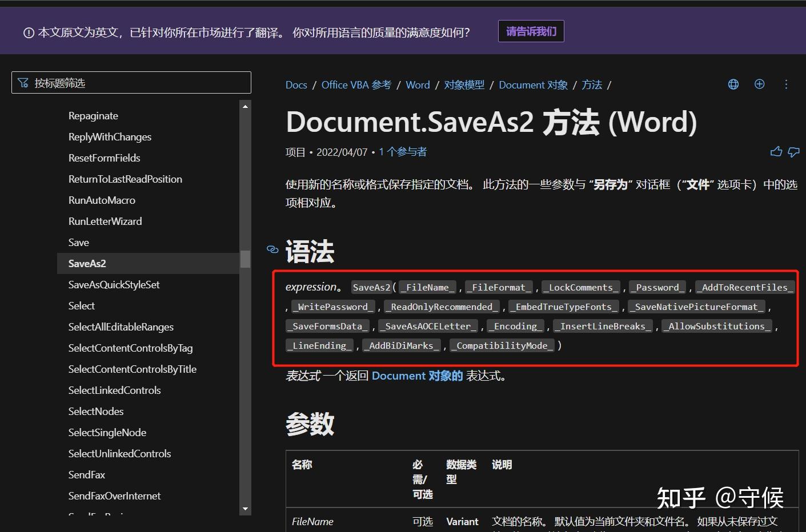Open the 方法 breadcrumb link
Screen dimensions: 806x532
(592, 85)
